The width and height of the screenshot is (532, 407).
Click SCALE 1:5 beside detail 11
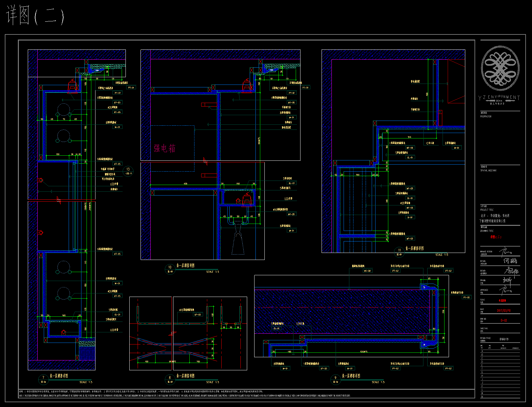[x=442, y=255]
